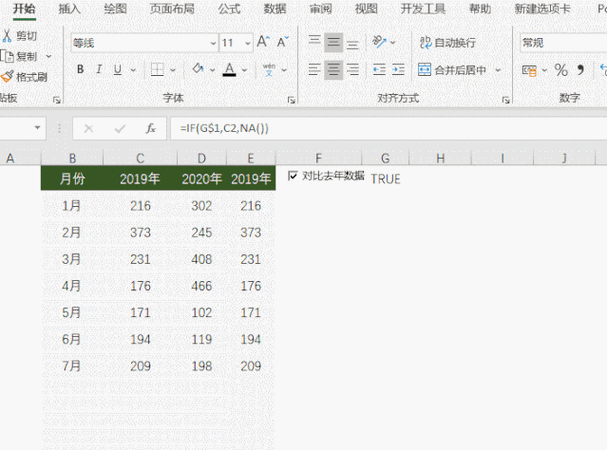Screen dimensions: 607x450
Task: Select the 7月 row label
Action: 72,366
